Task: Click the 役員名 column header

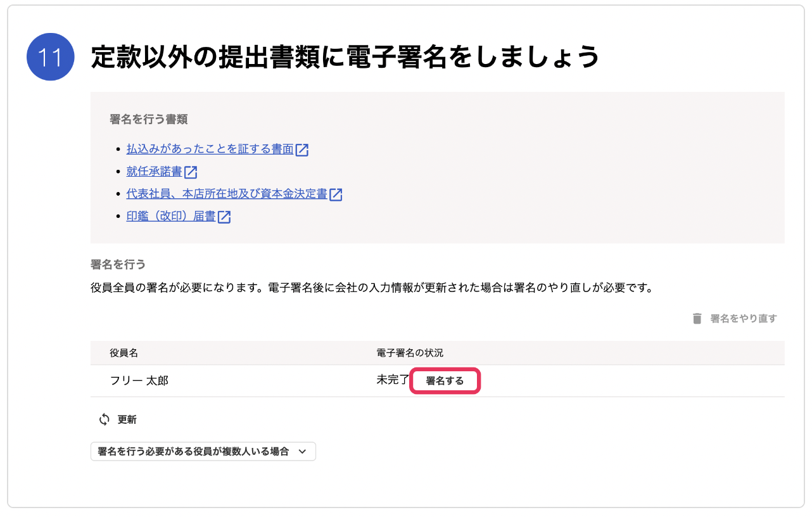Action: click(124, 353)
